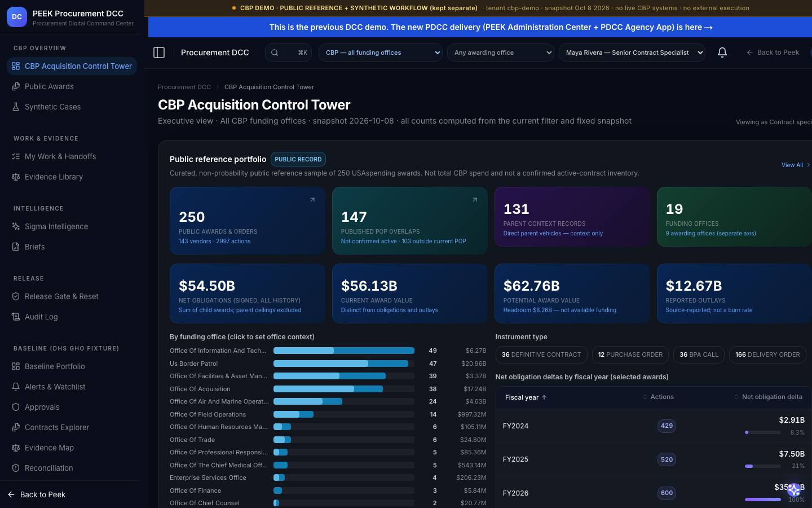Select Office Of Trade funding office
The height and width of the screenshot is (508, 812).
pos(328,440)
